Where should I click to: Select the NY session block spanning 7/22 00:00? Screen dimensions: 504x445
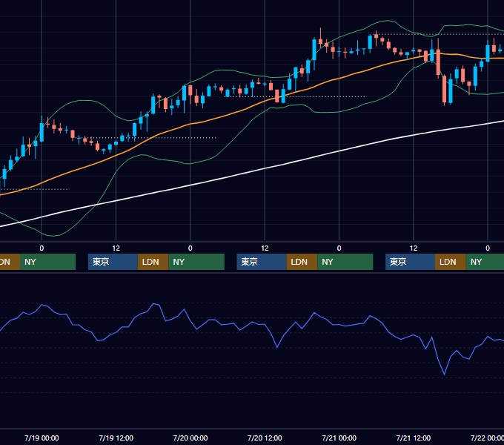(485, 262)
